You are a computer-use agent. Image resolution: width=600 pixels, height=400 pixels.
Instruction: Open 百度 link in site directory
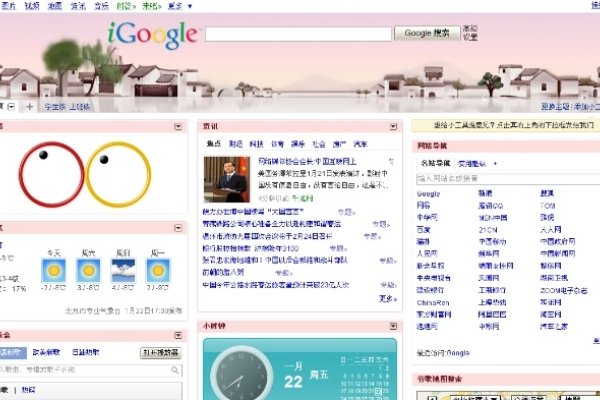(x=423, y=230)
